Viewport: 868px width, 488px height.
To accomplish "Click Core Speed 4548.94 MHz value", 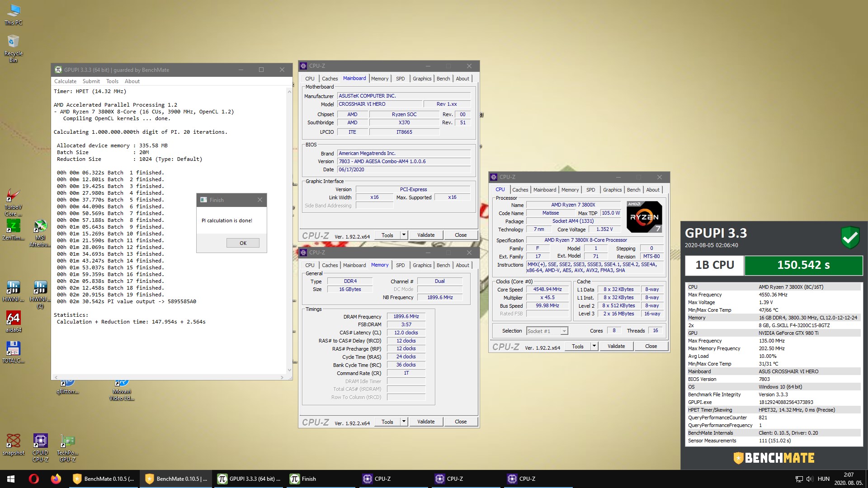I will pos(547,289).
